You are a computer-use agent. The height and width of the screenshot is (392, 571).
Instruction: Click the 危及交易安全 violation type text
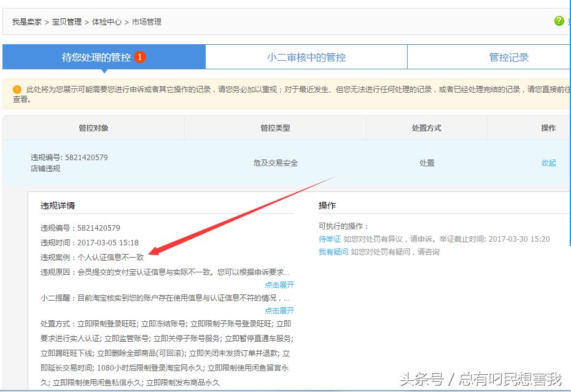pyautogui.click(x=276, y=163)
